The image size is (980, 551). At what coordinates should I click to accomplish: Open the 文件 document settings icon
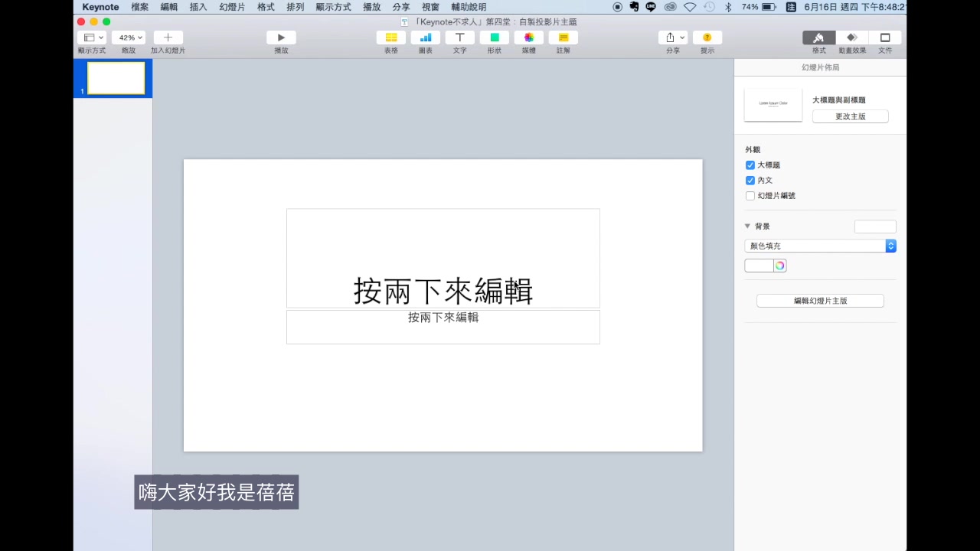coord(885,37)
